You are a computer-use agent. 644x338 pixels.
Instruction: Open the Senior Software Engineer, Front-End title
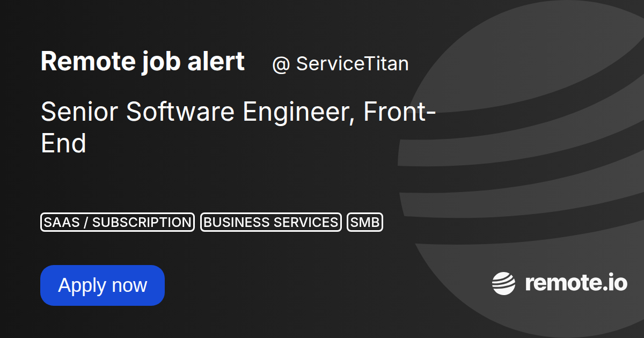point(238,128)
